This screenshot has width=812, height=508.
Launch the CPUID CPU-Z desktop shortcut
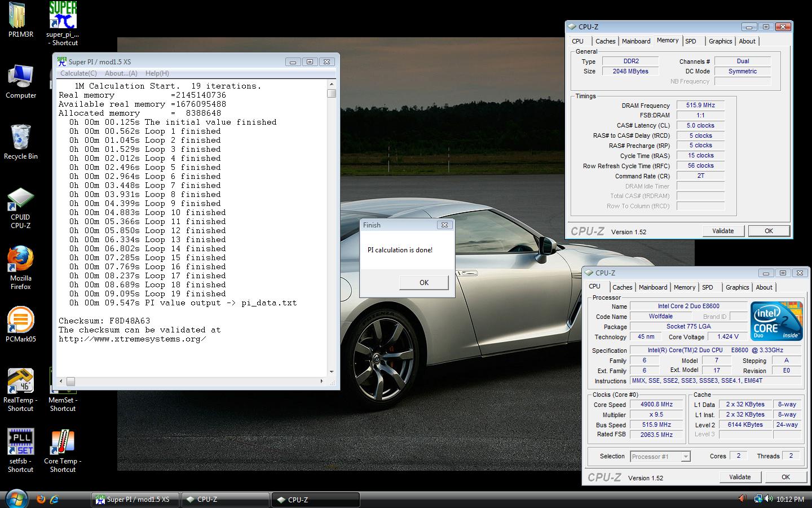click(x=21, y=208)
